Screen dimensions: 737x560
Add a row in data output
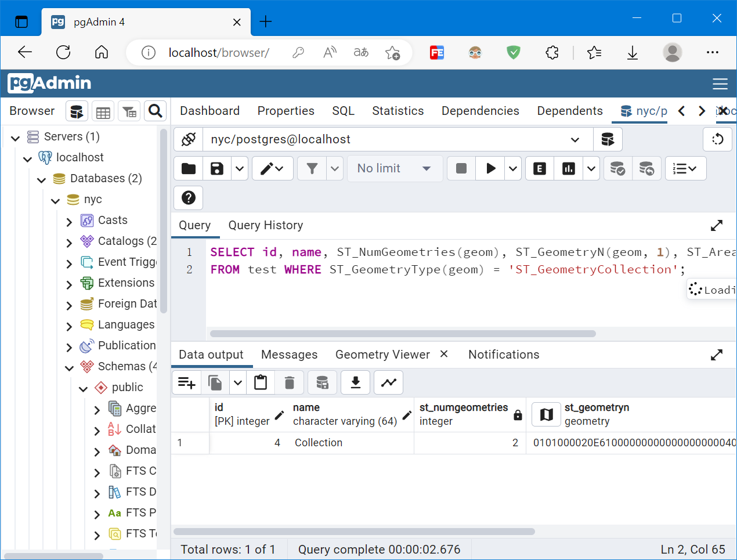[187, 382]
